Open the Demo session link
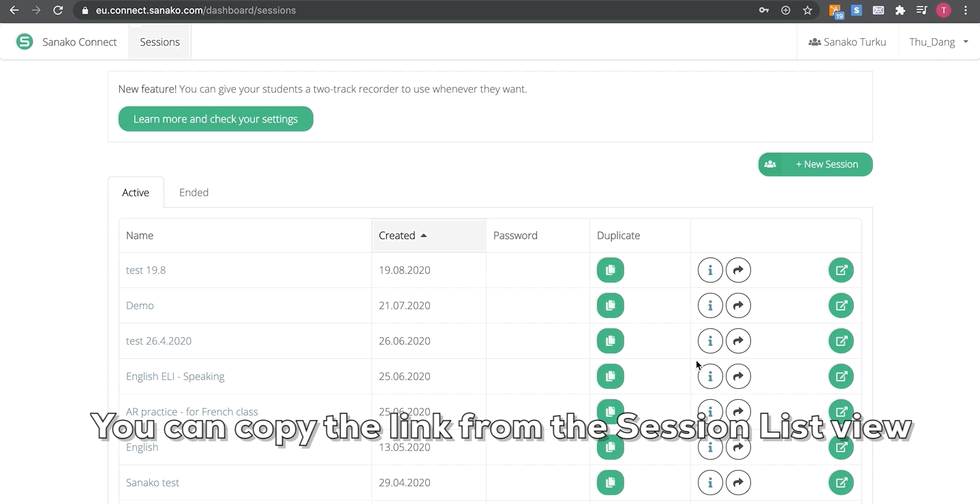Screen dimensions: 980x504 click(140, 305)
